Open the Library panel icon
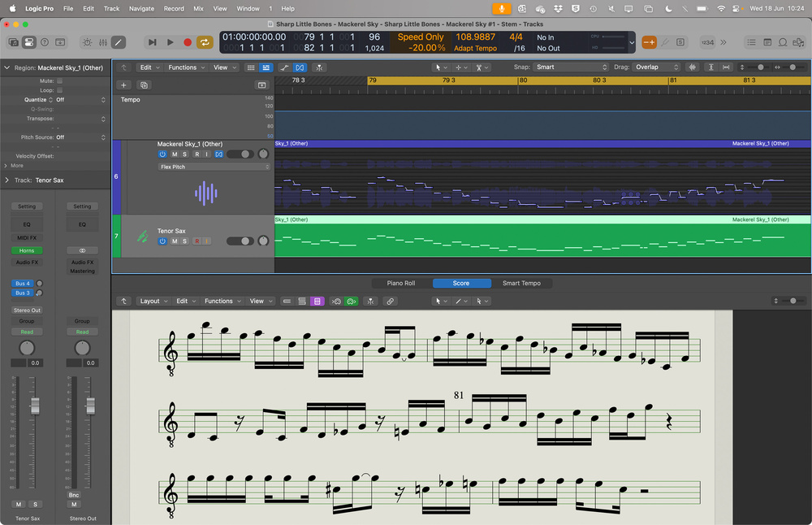Viewport: 812px width, 525px height. coord(15,42)
